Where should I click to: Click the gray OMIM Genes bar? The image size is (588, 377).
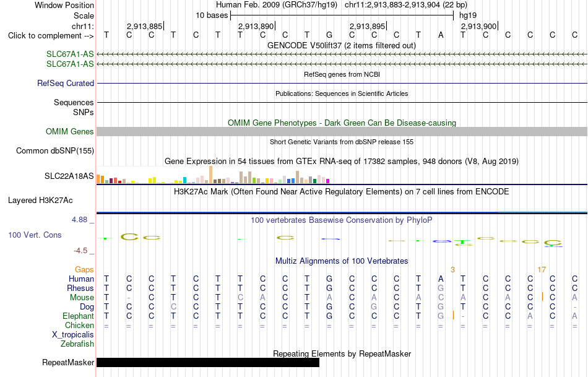(342, 131)
